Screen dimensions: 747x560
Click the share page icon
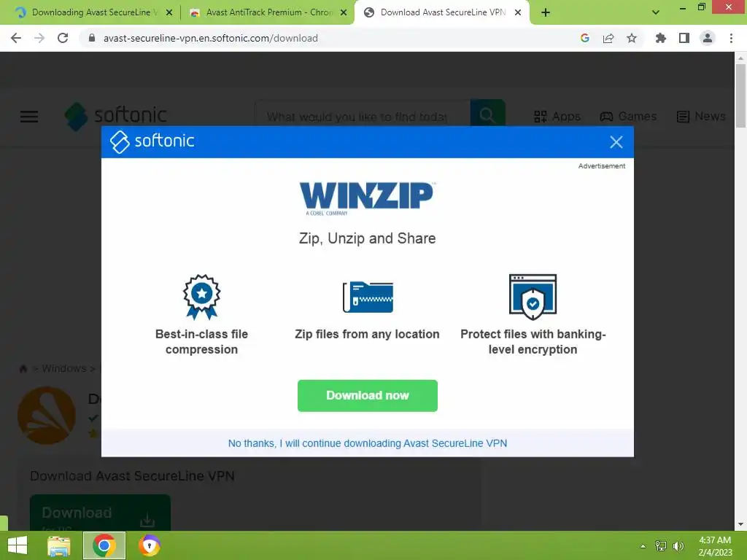(608, 38)
